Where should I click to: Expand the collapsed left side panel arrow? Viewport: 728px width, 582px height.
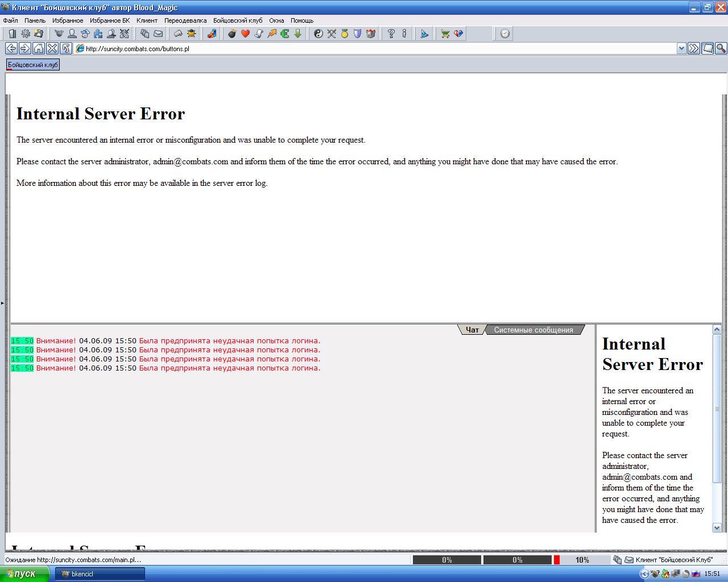pyautogui.click(x=2, y=303)
